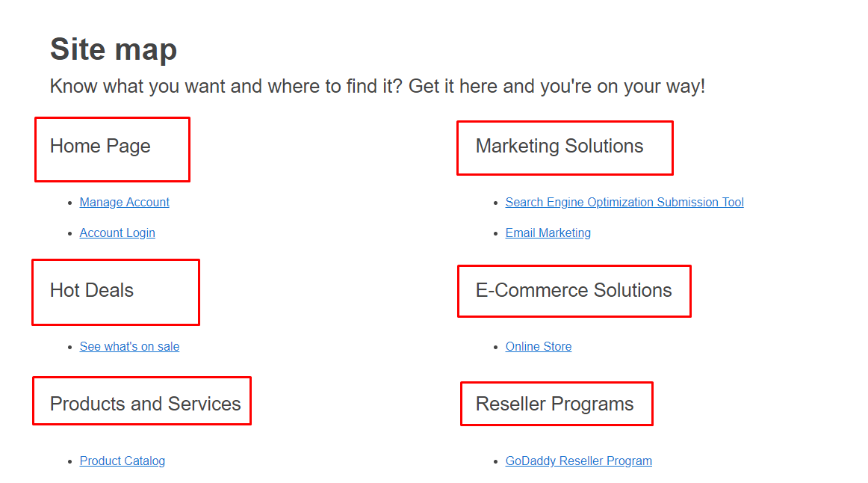This screenshot has height=483, width=868.
Task: Open the Online Store link
Action: pyautogui.click(x=538, y=346)
